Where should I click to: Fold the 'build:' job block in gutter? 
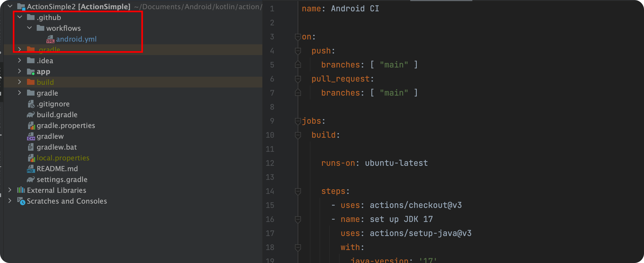click(x=298, y=135)
